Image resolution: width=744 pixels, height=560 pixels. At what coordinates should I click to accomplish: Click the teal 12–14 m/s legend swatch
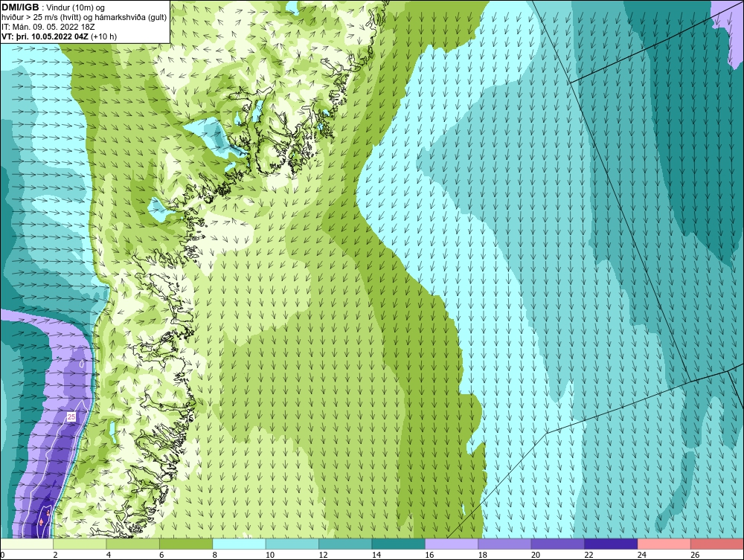pyautogui.click(x=345, y=544)
